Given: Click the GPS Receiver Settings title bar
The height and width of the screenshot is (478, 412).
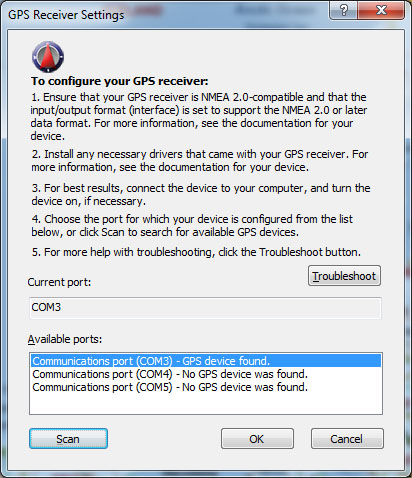Looking at the screenshot, I should point(167,15).
